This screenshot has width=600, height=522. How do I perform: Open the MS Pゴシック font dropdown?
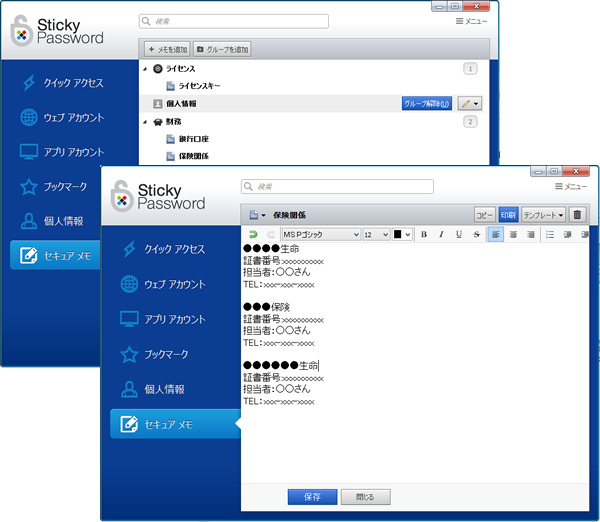coord(321,234)
